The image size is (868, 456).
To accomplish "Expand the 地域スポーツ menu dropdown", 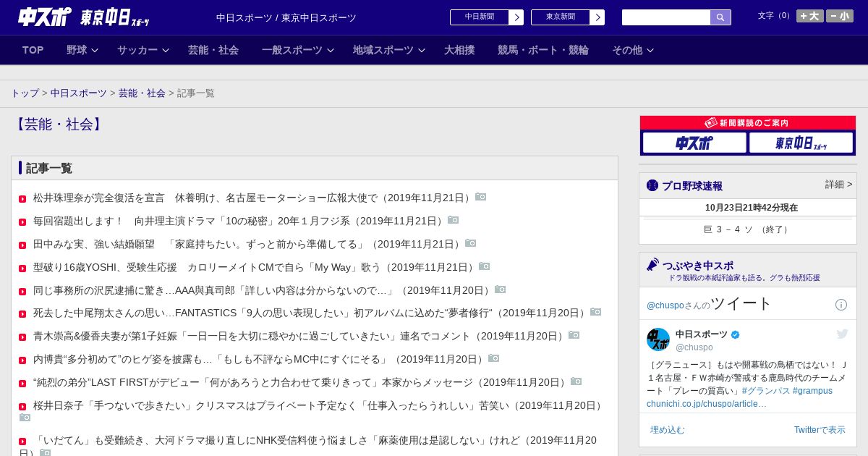I will (389, 50).
